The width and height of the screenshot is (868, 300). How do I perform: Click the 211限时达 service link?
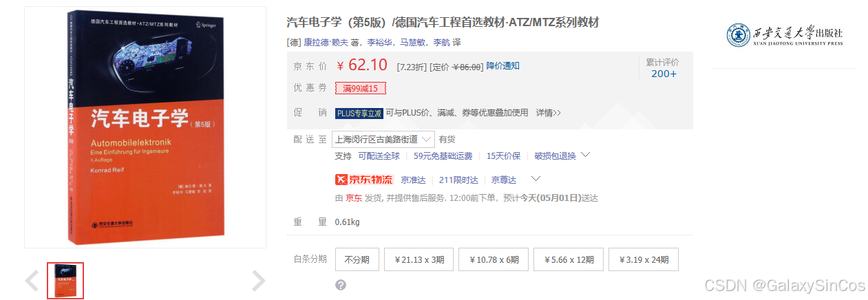click(458, 180)
